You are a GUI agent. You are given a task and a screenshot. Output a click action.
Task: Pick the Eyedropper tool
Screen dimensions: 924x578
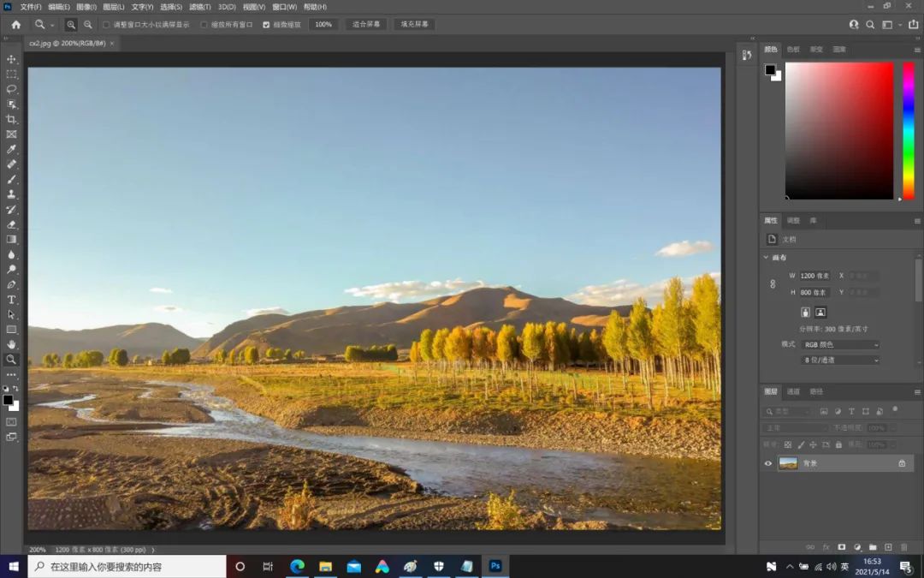tap(11, 148)
